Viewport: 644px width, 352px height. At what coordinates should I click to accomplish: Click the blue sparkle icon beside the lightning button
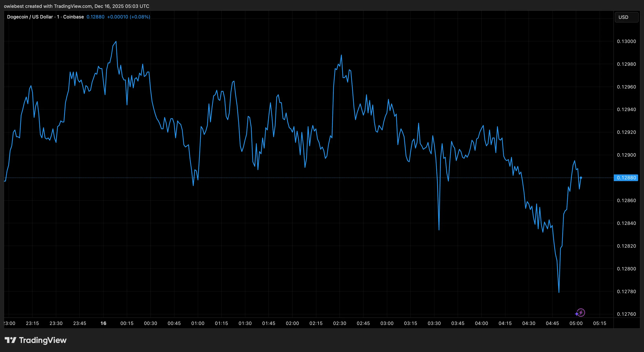tap(577, 314)
